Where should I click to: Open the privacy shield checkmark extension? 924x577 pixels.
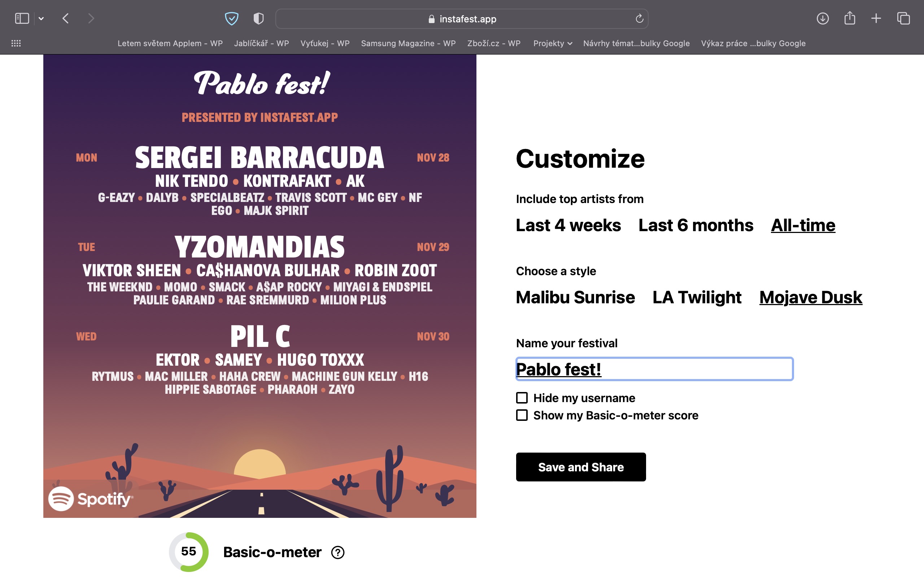point(231,18)
